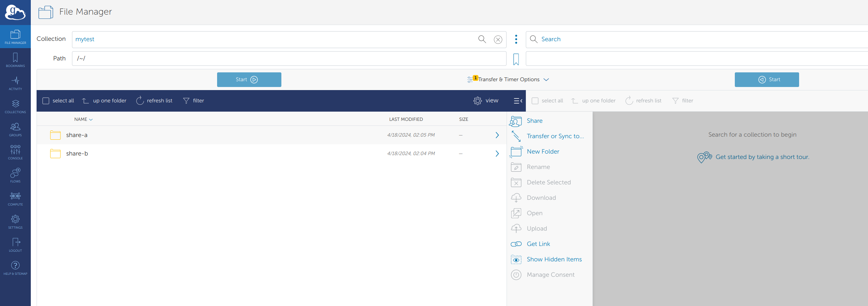Open filter in left pane
868x306 pixels.
click(194, 101)
